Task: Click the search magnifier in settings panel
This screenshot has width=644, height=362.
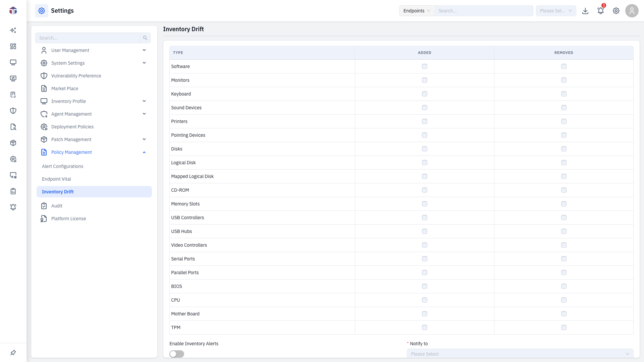Action: (145, 38)
